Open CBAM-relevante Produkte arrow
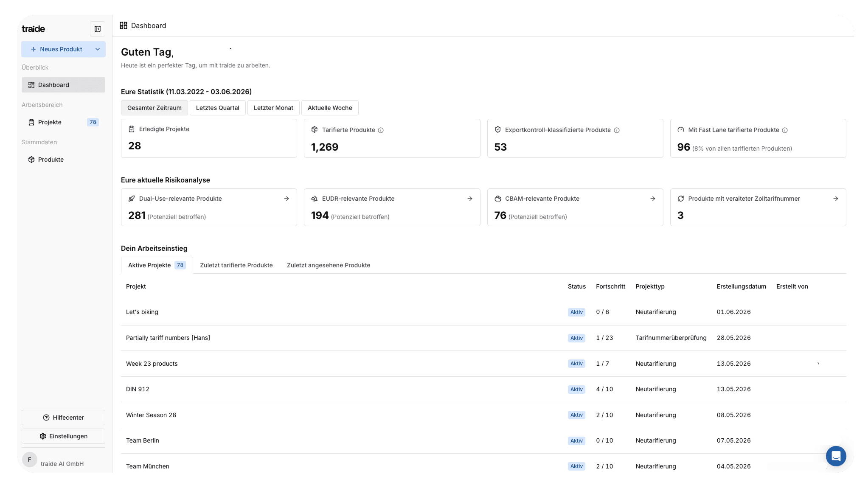868x485 pixels. tap(653, 199)
